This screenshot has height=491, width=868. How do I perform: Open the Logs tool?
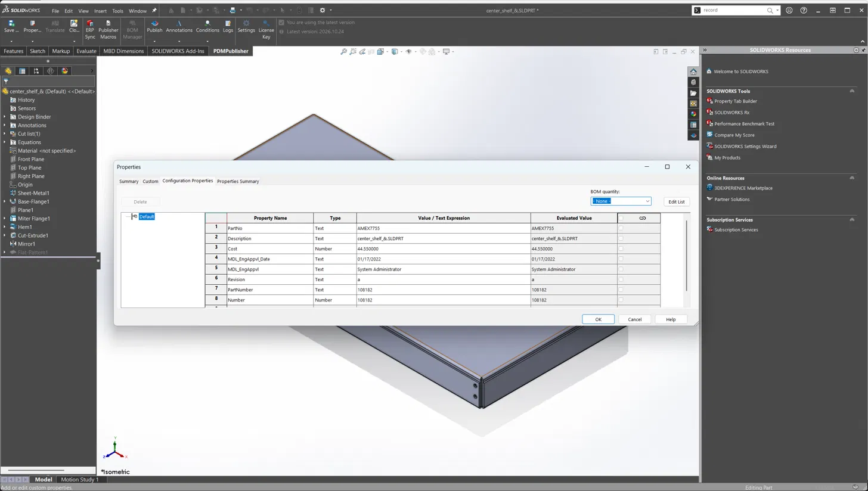tap(228, 26)
